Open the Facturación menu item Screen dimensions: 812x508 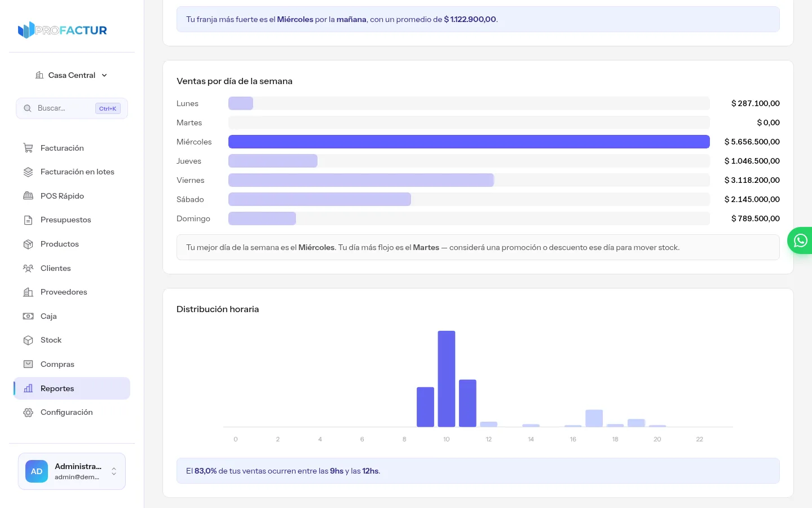click(x=72, y=148)
